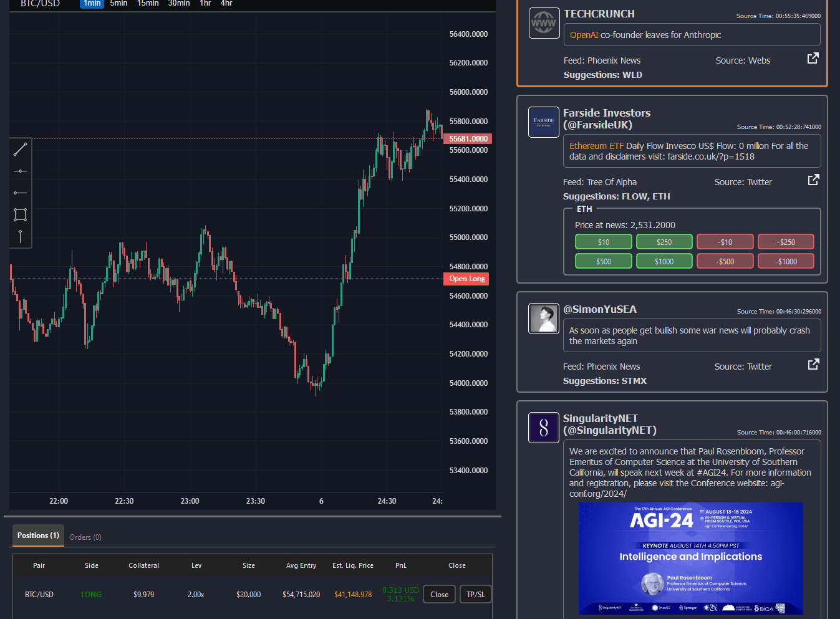Image resolution: width=840 pixels, height=619 pixels.
Task: Switch to the Orders (0) tab
Action: click(x=85, y=537)
